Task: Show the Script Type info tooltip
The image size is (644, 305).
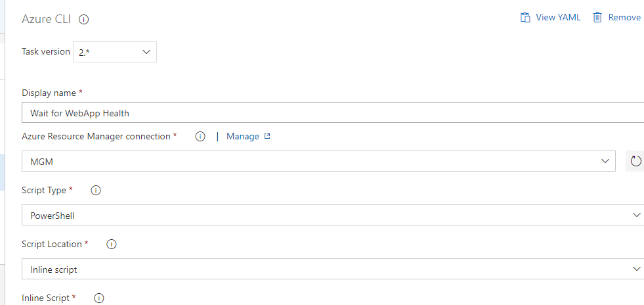Action: tap(96, 191)
